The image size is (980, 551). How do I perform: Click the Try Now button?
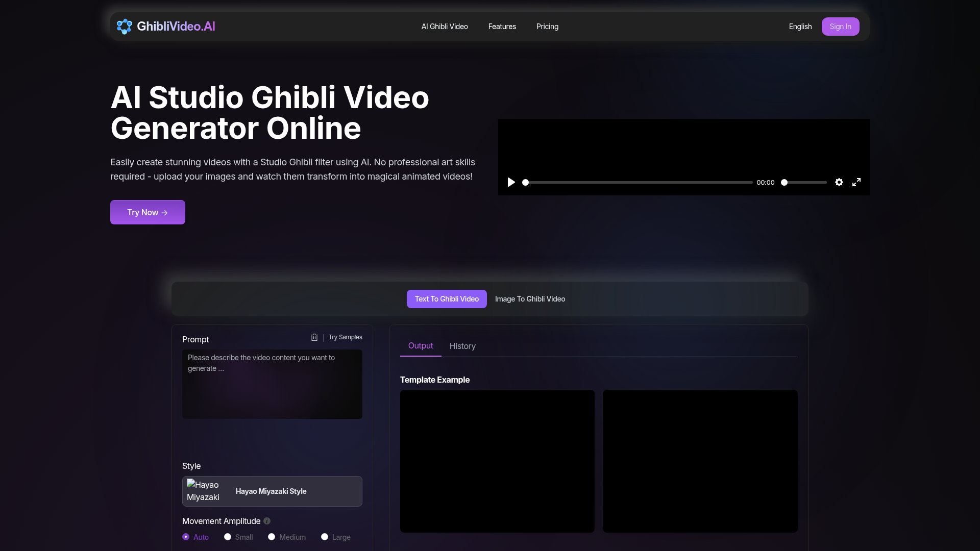[148, 212]
